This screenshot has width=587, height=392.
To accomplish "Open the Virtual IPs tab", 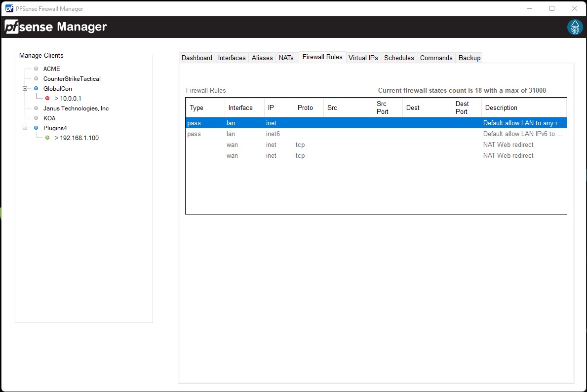I will [363, 58].
